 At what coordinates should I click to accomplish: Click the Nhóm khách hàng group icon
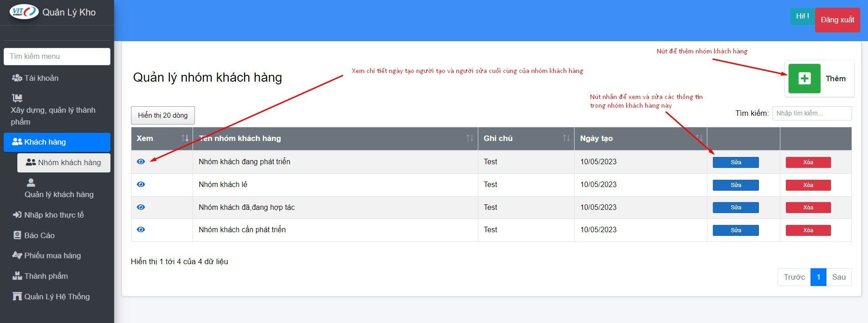(31, 162)
